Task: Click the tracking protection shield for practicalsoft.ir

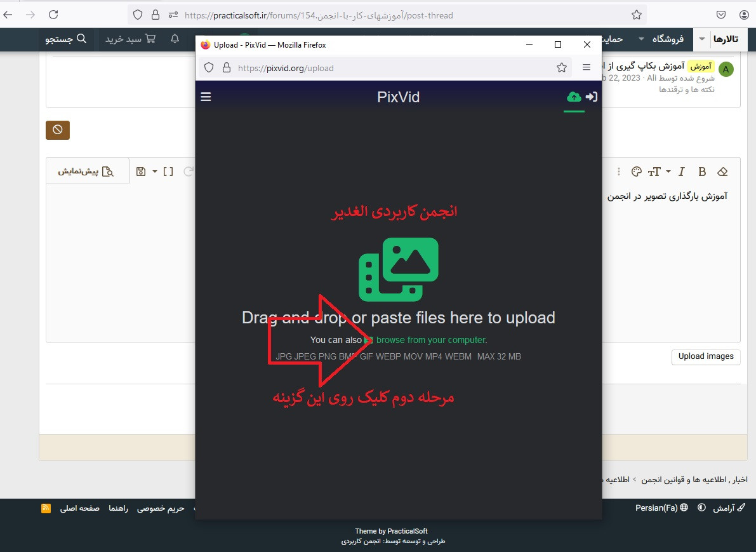Action: coord(138,15)
